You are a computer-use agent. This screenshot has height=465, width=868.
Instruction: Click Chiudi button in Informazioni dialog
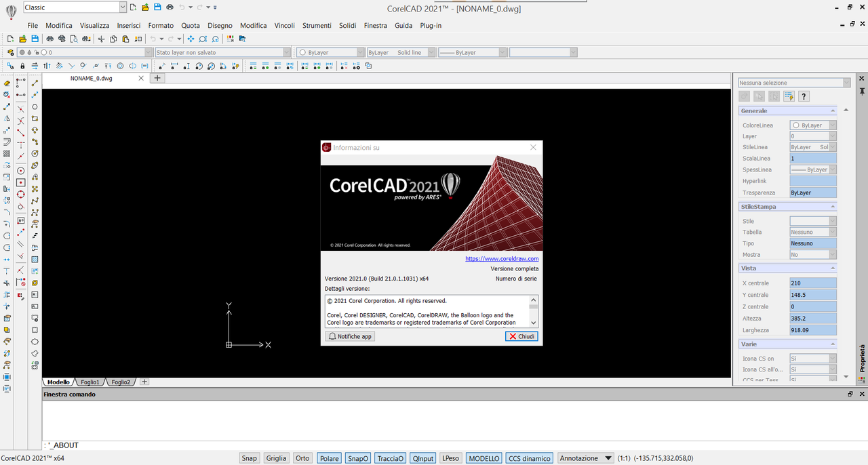coord(521,336)
